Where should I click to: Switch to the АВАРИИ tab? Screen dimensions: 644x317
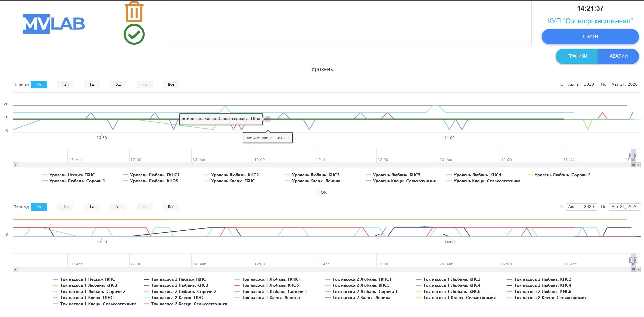pyautogui.click(x=618, y=56)
